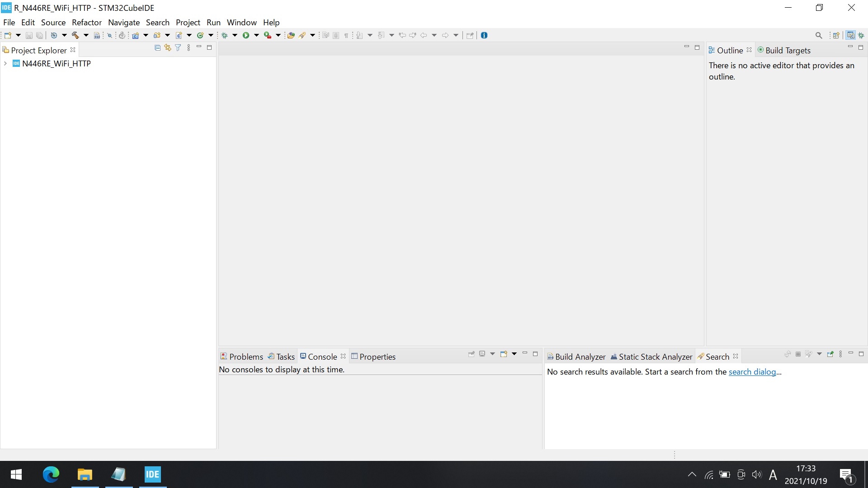Click the External Tools run icon
Image resolution: width=868 pixels, height=488 pixels.
coord(268,35)
